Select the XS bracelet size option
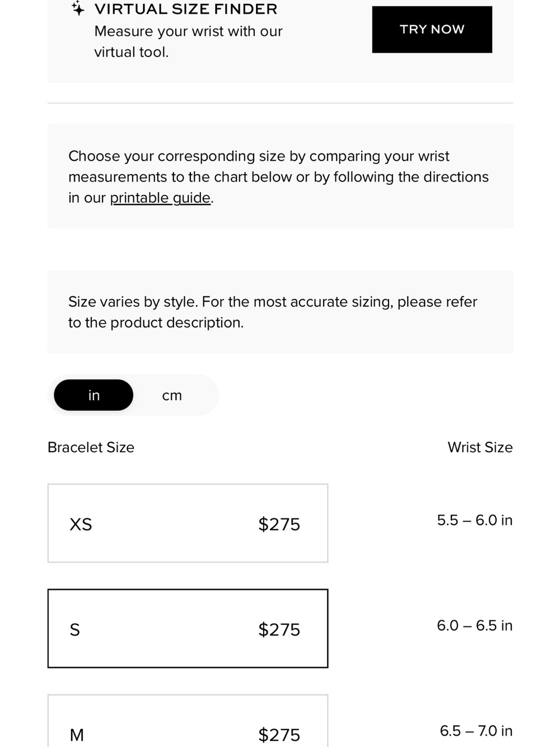This screenshot has width=560, height=747. click(188, 523)
